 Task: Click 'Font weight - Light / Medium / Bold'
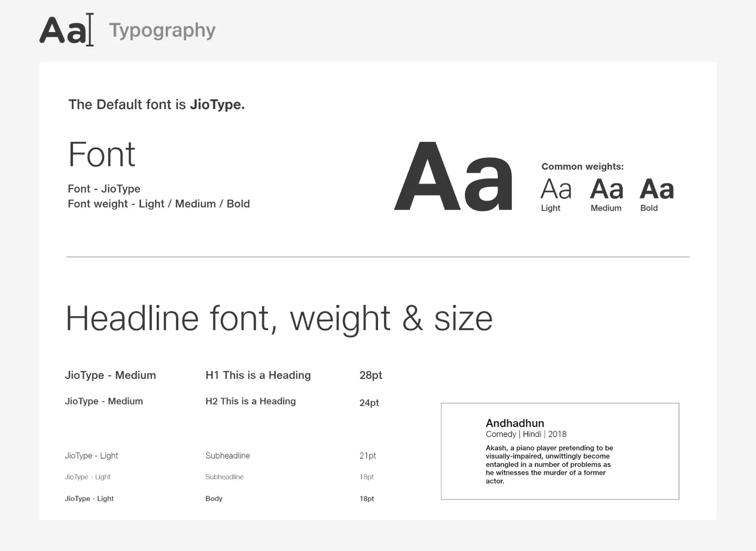(x=159, y=204)
